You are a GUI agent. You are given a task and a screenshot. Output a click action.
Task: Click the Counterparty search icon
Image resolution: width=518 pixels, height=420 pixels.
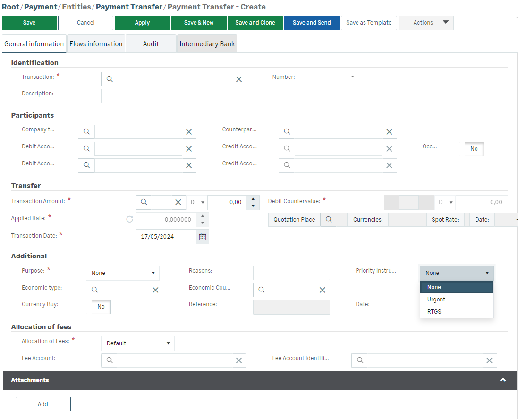point(287,132)
